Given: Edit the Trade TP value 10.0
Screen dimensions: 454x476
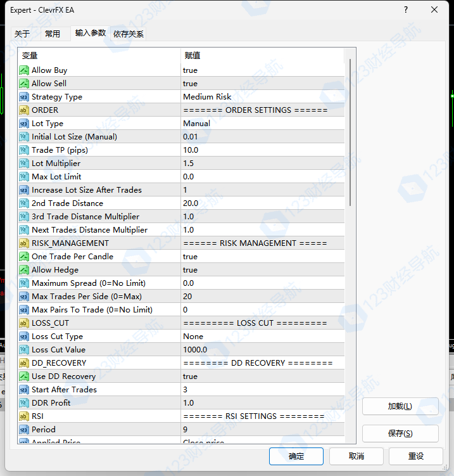Looking at the screenshot, I should (x=263, y=150).
